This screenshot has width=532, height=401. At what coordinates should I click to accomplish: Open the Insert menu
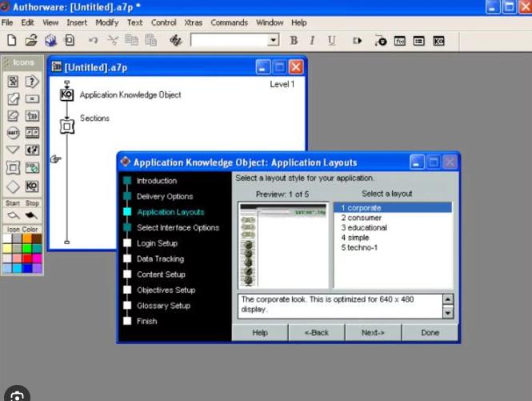point(77,22)
